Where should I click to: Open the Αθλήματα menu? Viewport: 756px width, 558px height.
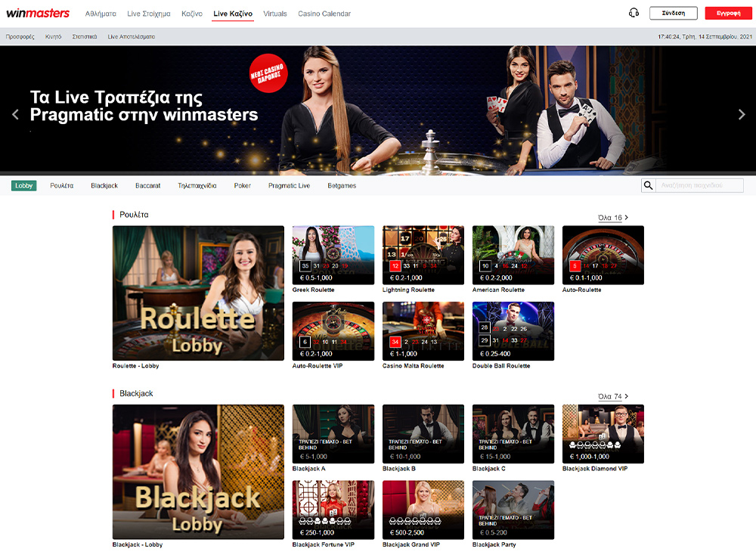[x=101, y=14]
